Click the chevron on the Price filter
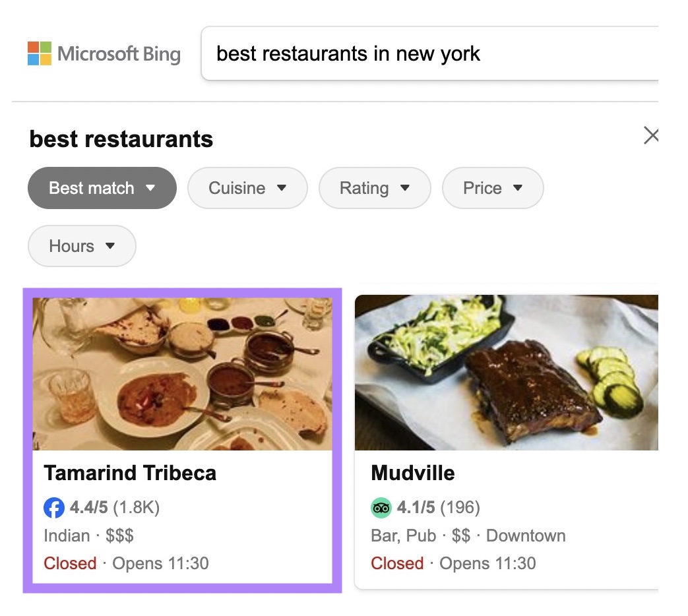The image size is (688, 616). coord(518,189)
